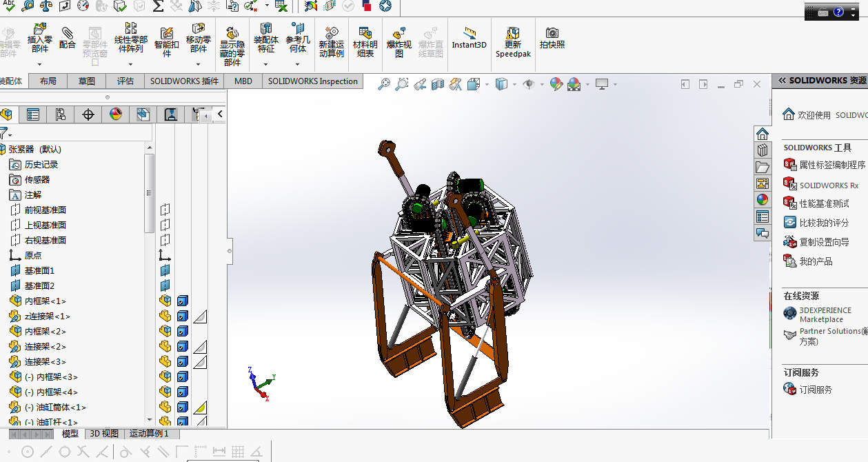The width and height of the screenshot is (868, 462).
Task: Click the Mass Properties scale icon top toolbar
Action: 46,6
